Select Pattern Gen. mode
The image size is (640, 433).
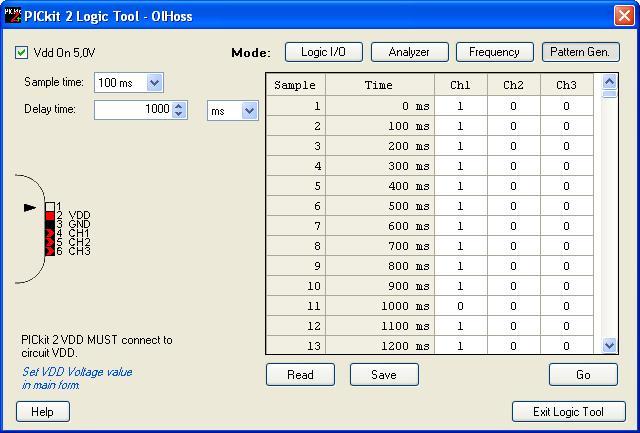pyautogui.click(x=580, y=52)
